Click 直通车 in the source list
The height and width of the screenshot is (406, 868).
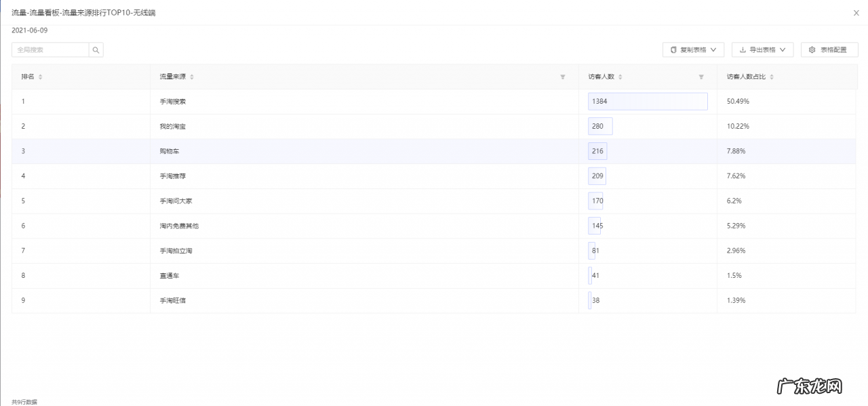click(x=169, y=276)
